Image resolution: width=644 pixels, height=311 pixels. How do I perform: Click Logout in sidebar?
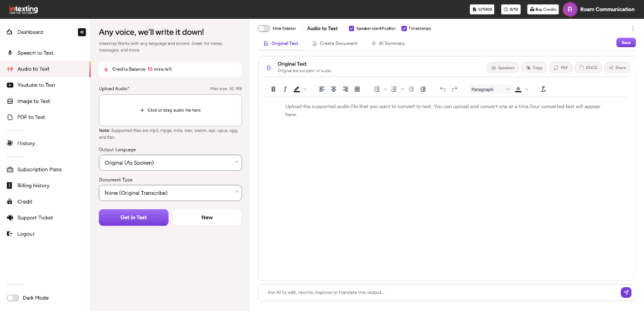[x=26, y=234]
